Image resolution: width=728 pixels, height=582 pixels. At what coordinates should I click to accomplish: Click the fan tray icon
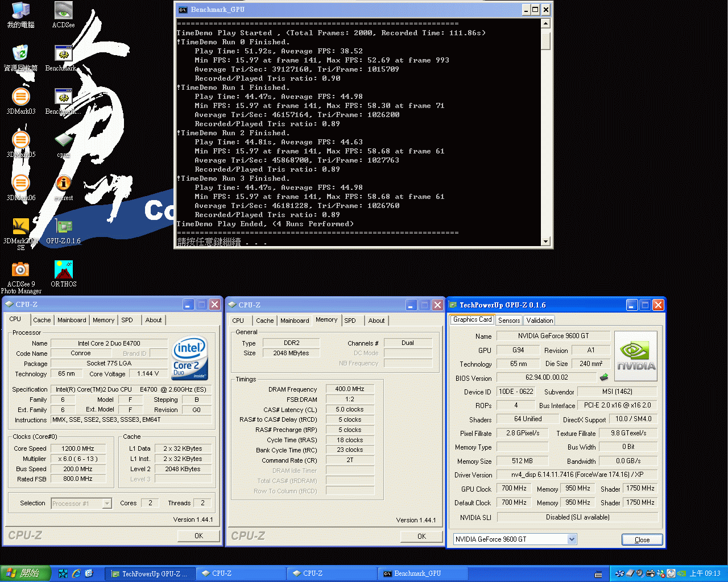(620, 573)
